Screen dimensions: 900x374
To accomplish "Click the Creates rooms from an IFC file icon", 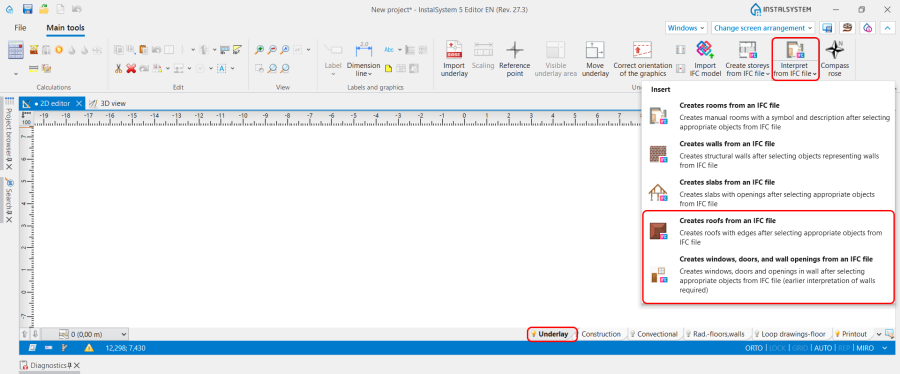I will pyautogui.click(x=658, y=116).
